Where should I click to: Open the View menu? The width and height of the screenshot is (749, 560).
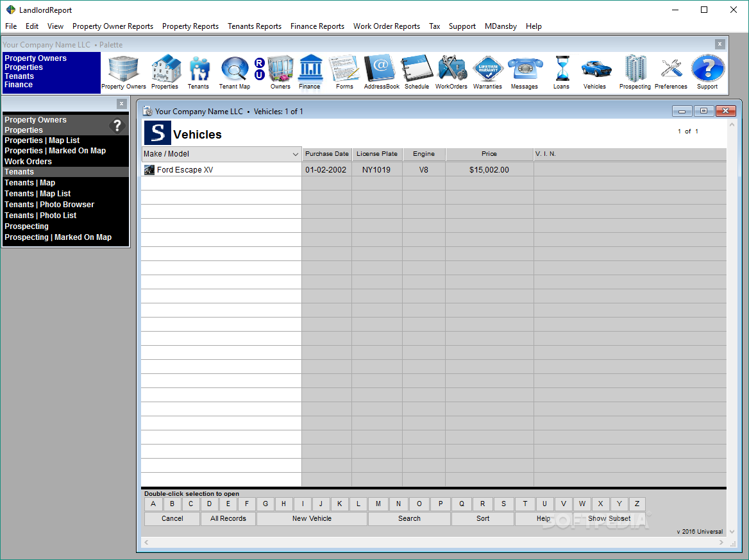pos(55,26)
